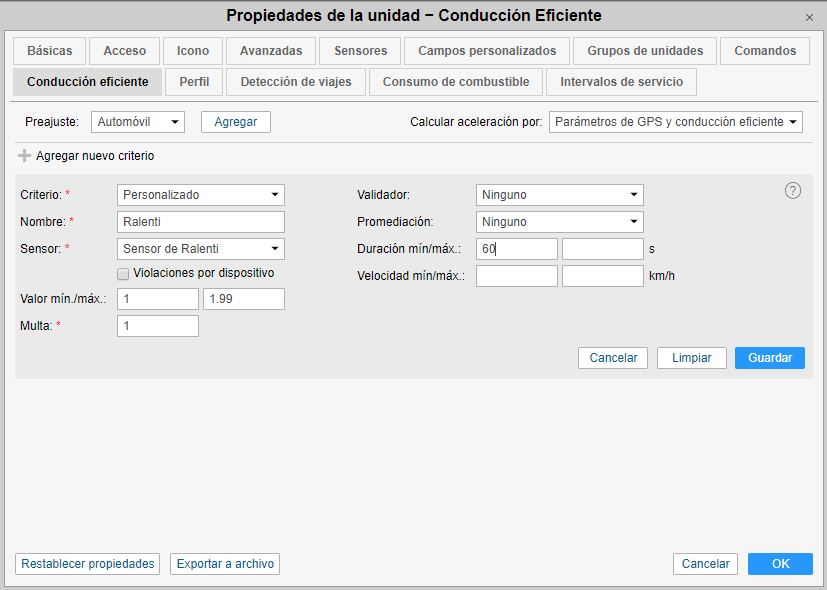Click the help question mark icon
The width and height of the screenshot is (827, 590).
tap(793, 191)
